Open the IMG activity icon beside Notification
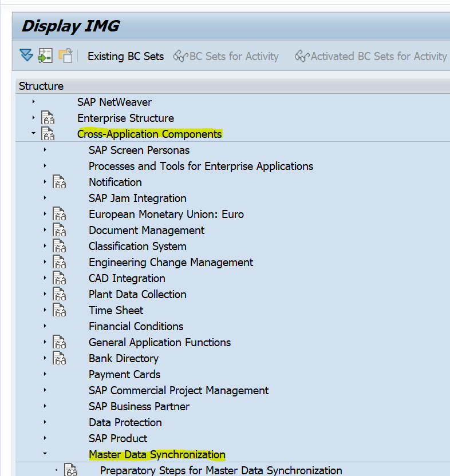 [x=60, y=182]
